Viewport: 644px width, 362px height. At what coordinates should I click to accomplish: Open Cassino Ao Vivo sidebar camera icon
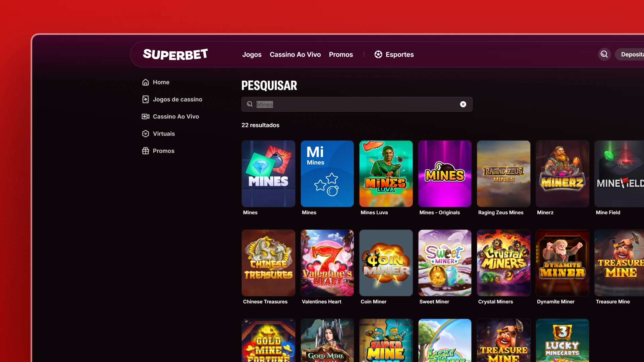pos(146,116)
